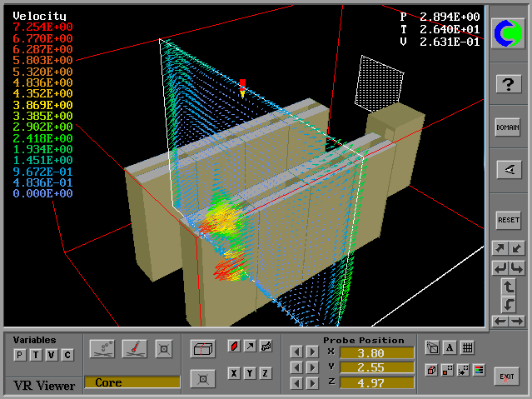
Task: Click the mesh grid toggle icon
Action: [468, 348]
